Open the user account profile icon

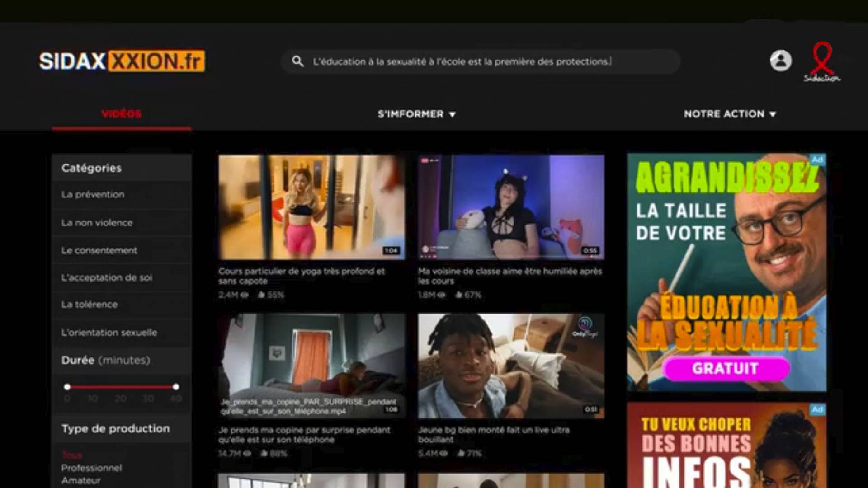(x=781, y=61)
